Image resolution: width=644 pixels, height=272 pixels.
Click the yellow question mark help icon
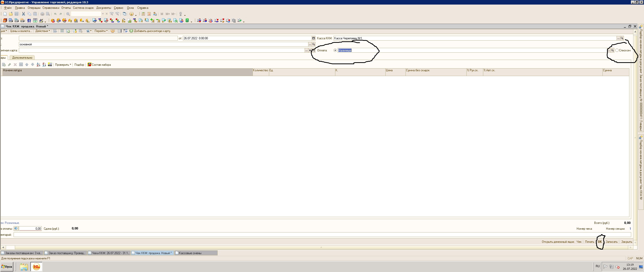[113, 31]
